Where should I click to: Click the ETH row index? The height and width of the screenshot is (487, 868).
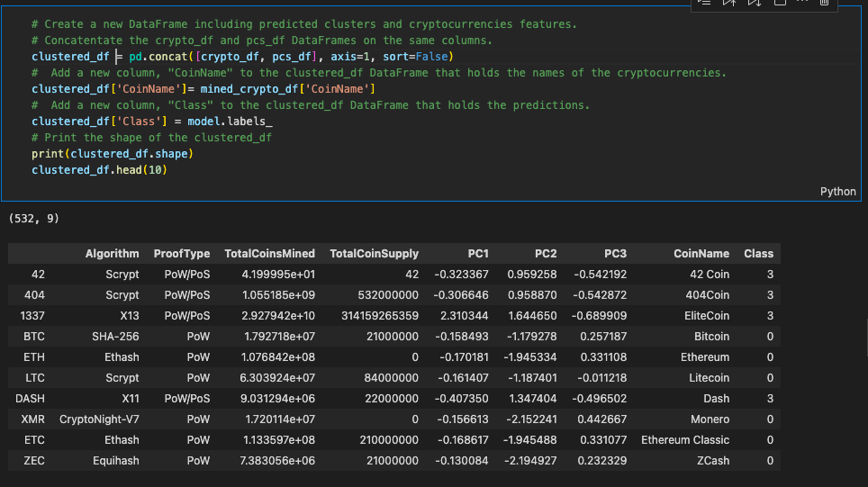pyautogui.click(x=34, y=357)
